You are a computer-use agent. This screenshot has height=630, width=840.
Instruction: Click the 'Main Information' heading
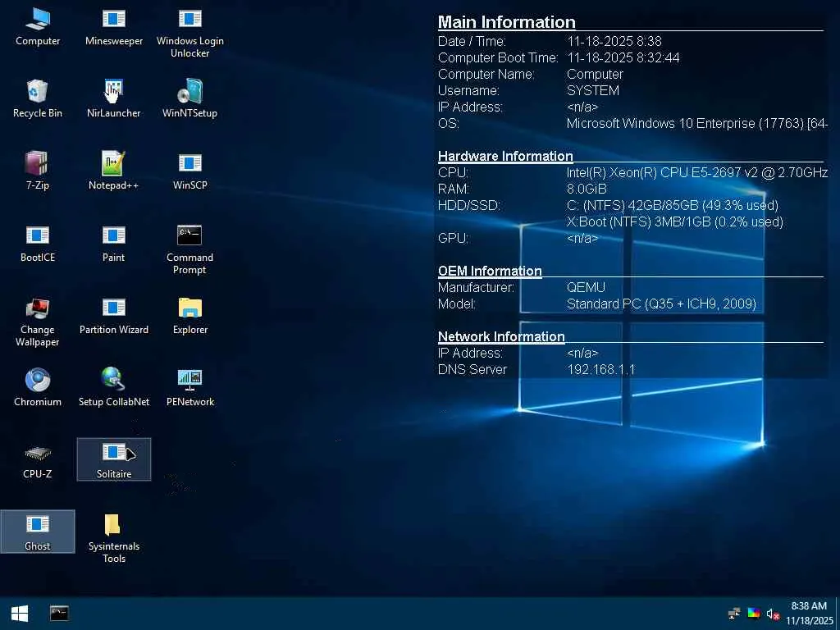coord(507,22)
